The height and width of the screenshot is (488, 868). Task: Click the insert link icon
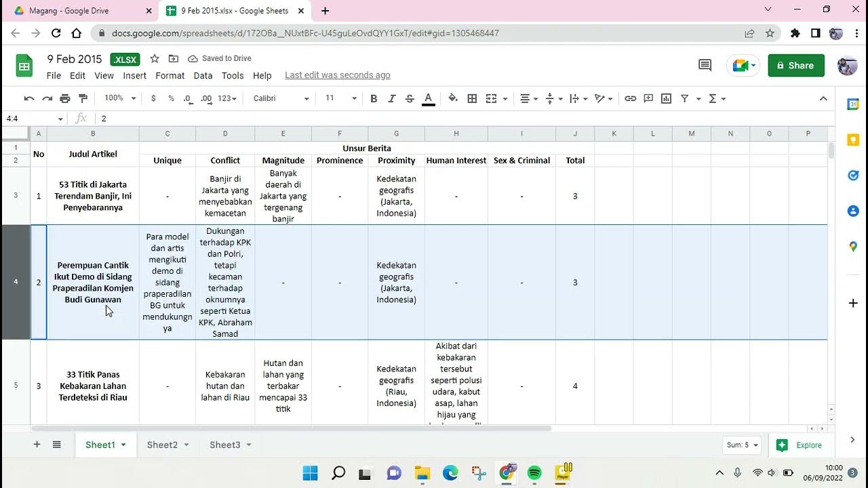click(x=631, y=98)
